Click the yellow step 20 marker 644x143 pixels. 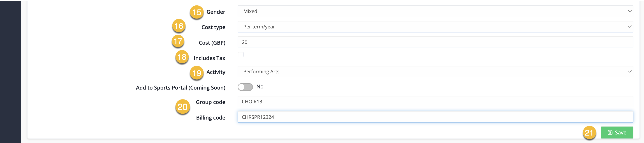click(x=183, y=107)
